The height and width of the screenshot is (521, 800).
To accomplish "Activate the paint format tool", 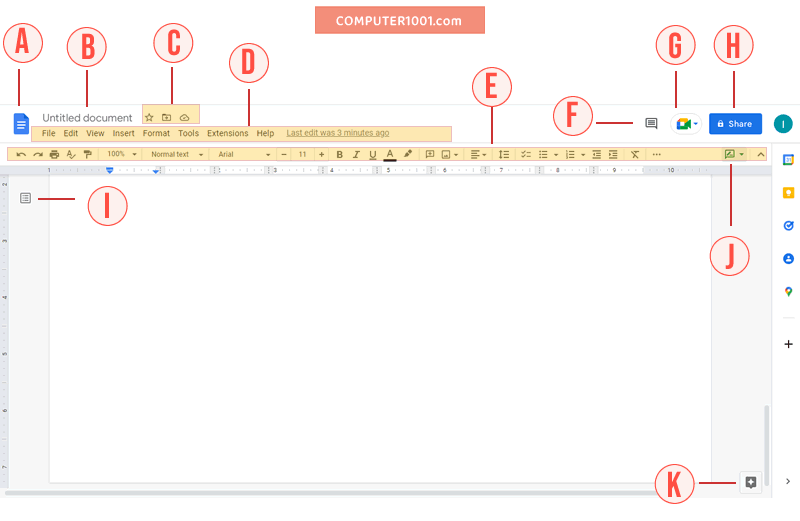I will pyautogui.click(x=87, y=154).
